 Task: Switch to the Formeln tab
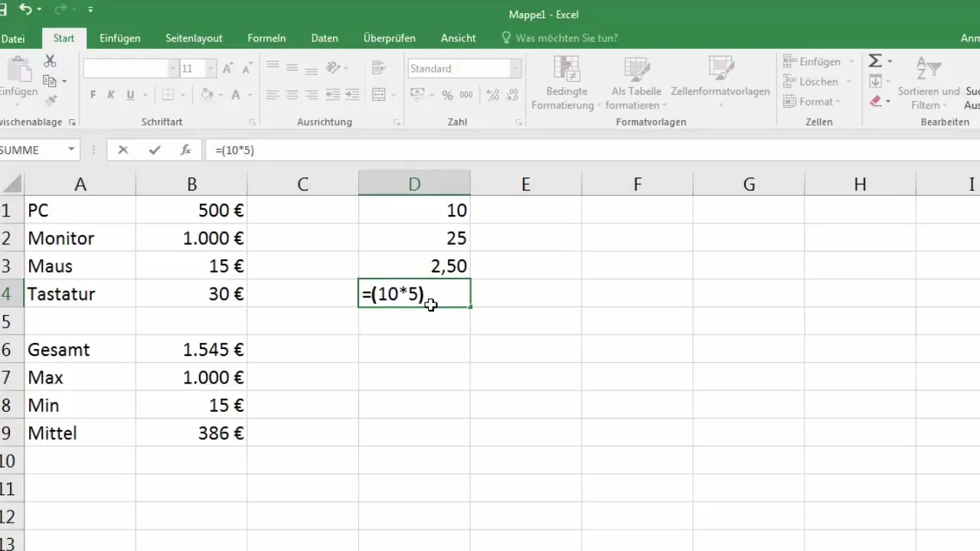(266, 38)
